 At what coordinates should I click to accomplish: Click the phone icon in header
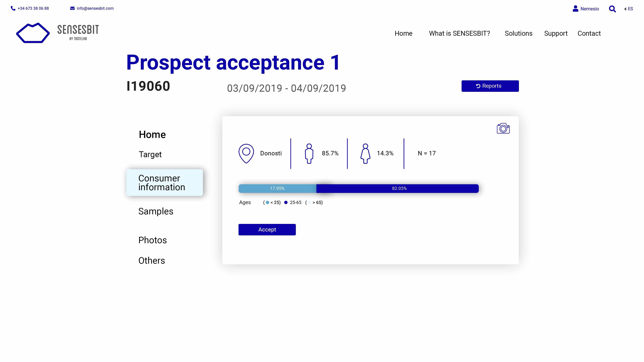(x=13, y=9)
